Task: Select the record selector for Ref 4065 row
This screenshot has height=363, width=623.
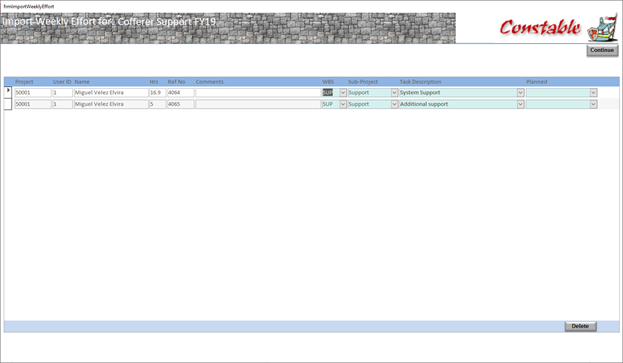Action: coord(8,104)
